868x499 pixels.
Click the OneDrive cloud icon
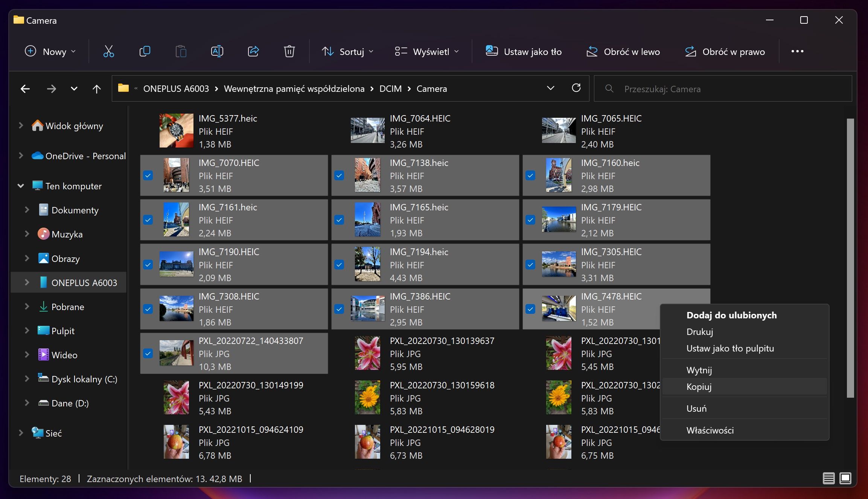pyautogui.click(x=37, y=155)
